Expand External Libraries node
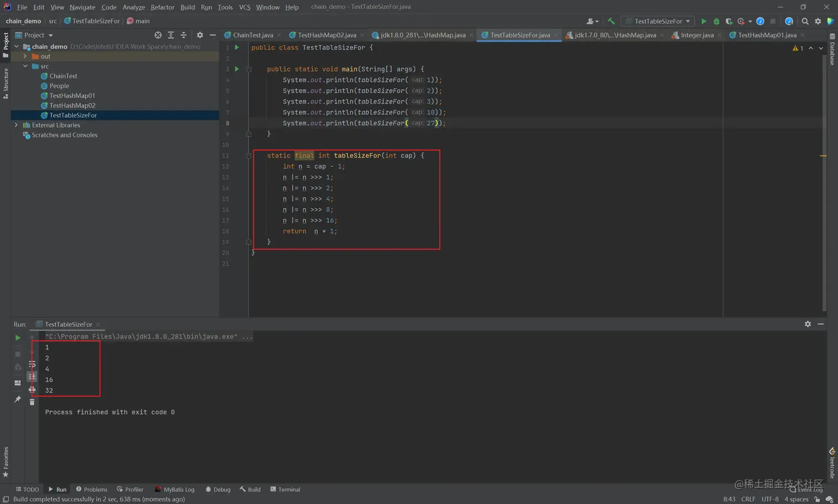 [16, 125]
